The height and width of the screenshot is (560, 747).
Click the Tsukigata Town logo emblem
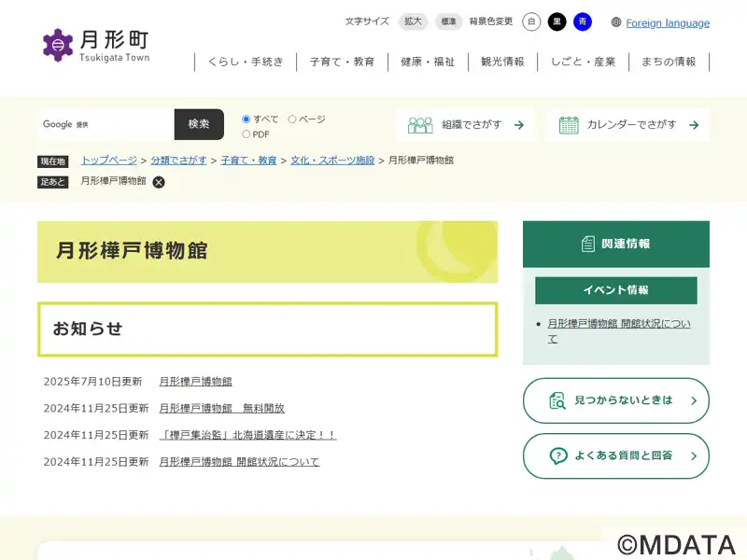pyautogui.click(x=58, y=44)
